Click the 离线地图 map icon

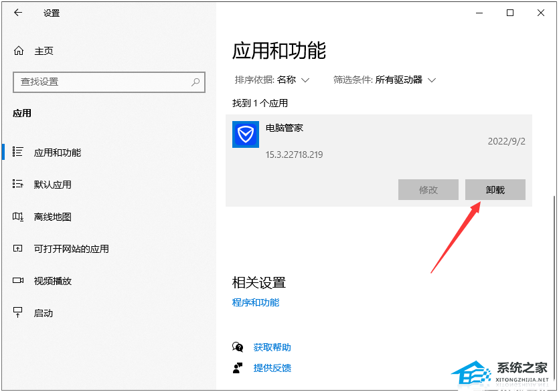click(x=18, y=216)
